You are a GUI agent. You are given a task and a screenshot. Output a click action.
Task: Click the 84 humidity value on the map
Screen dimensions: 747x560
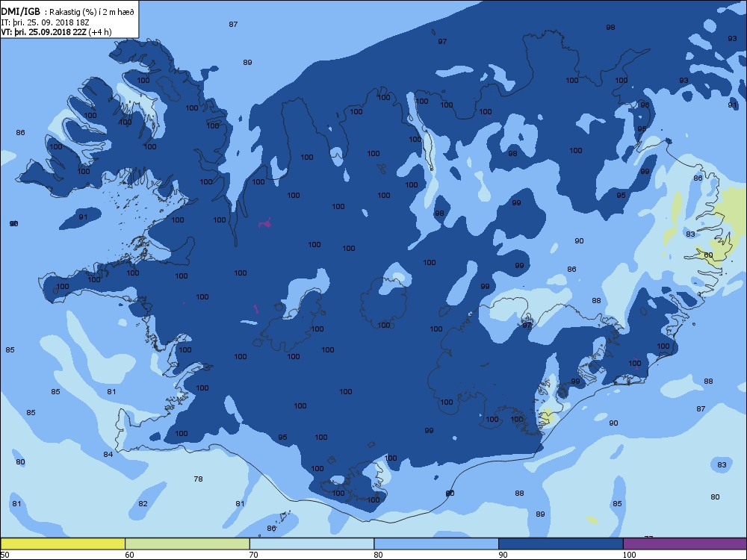pos(108,454)
